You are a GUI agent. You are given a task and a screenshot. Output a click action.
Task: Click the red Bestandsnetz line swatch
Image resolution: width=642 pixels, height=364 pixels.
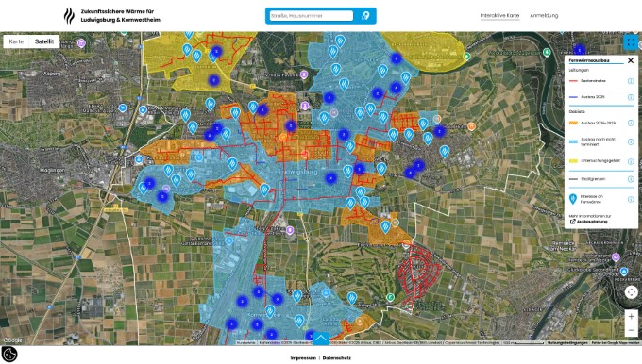pyautogui.click(x=573, y=81)
